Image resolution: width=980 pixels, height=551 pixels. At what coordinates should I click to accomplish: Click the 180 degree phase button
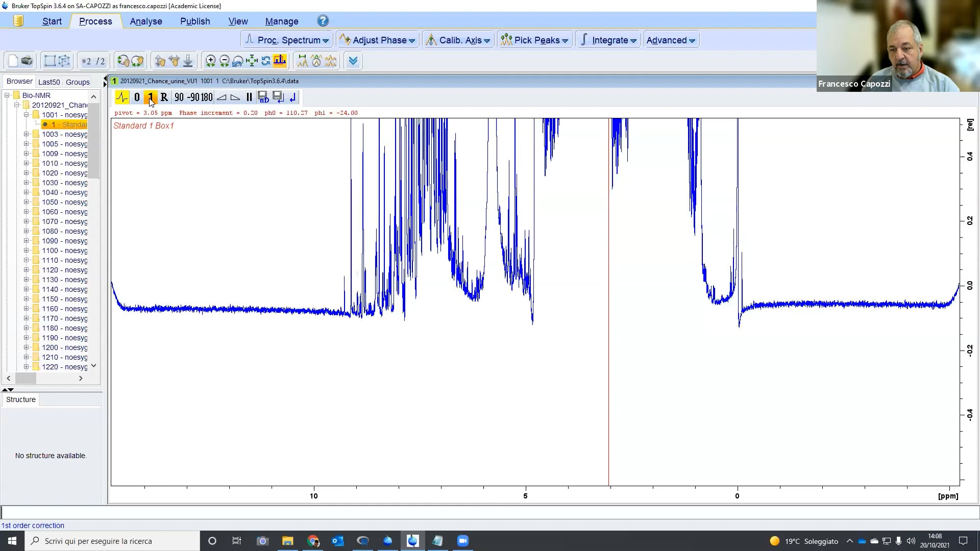pyautogui.click(x=207, y=97)
